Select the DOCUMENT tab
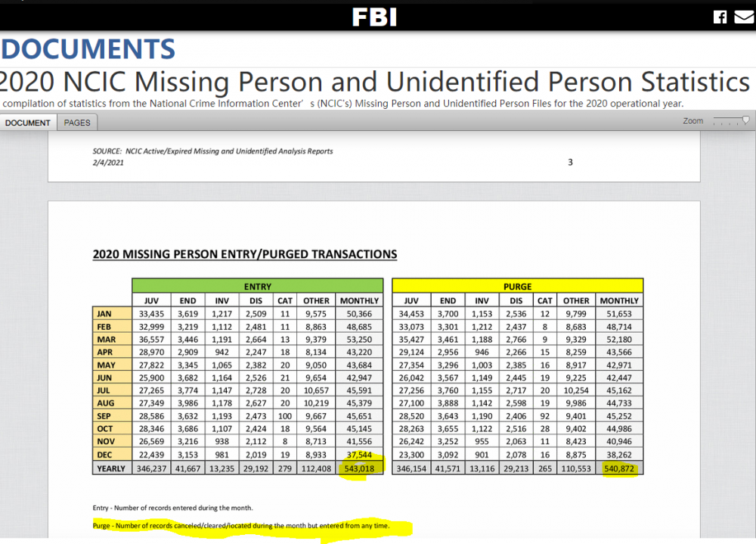This screenshot has height=544, width=756. (28, 123)
